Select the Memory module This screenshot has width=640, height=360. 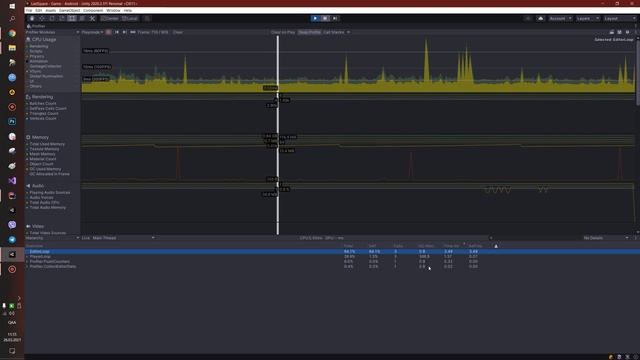52,138
